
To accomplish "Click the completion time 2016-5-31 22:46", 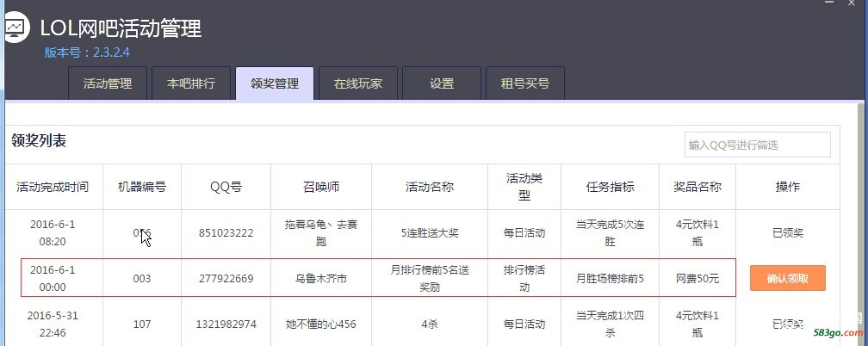I will (x=53, y=324).
